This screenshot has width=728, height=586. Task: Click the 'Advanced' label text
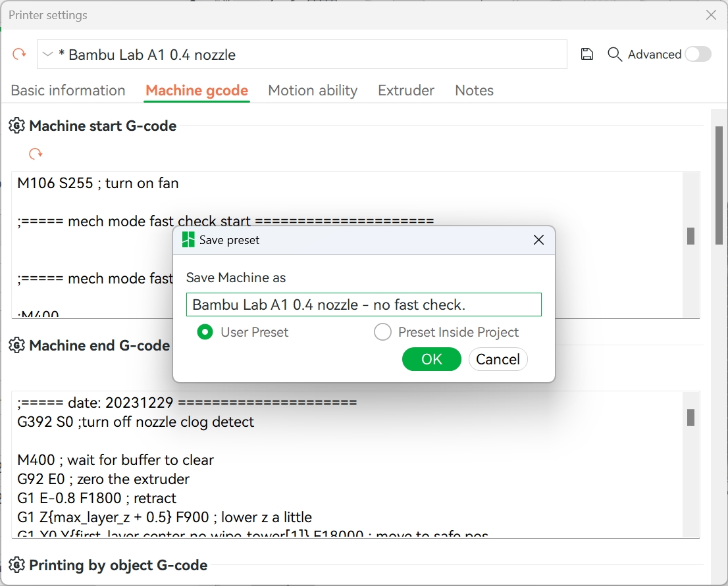point(655,55)
